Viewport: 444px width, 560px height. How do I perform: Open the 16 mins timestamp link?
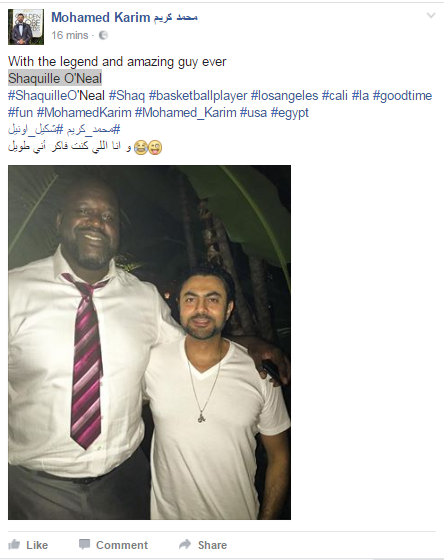pos(70,35)
